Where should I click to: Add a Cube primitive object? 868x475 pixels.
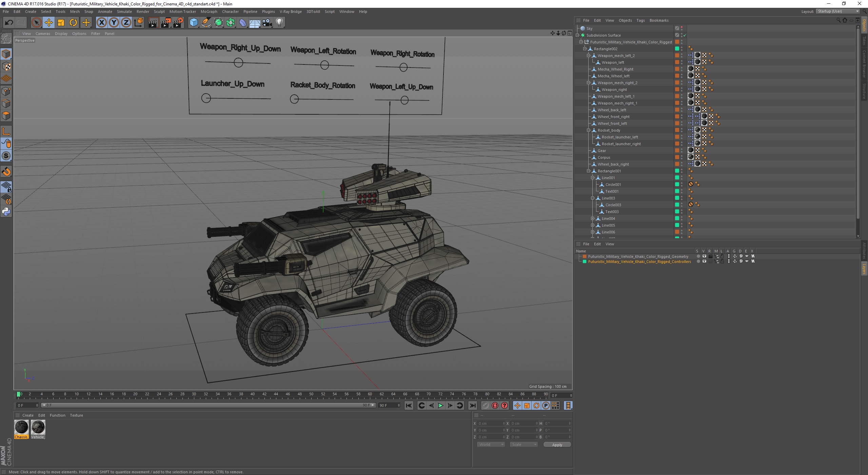tap(194, 23)
